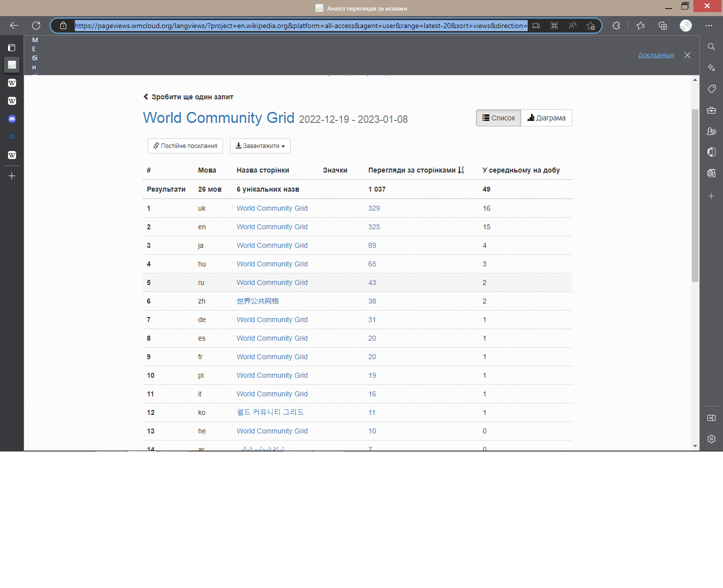View site information lock icon

click(63, 26)
